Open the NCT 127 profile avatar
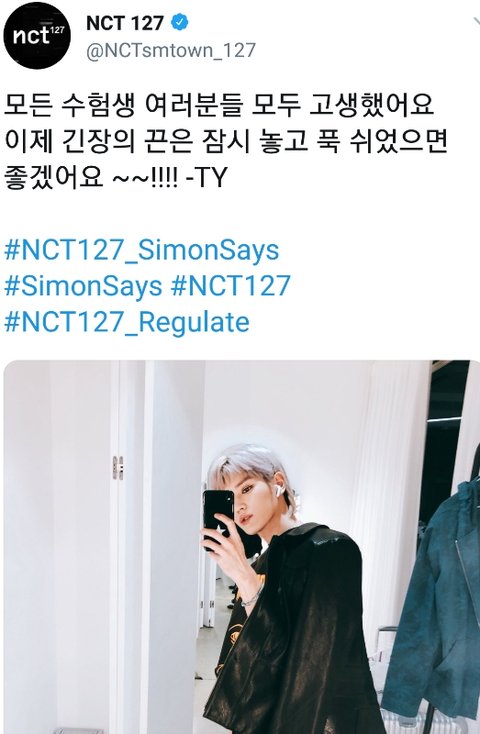The height and width of the screenshot is (734, 480). point(37,35)
